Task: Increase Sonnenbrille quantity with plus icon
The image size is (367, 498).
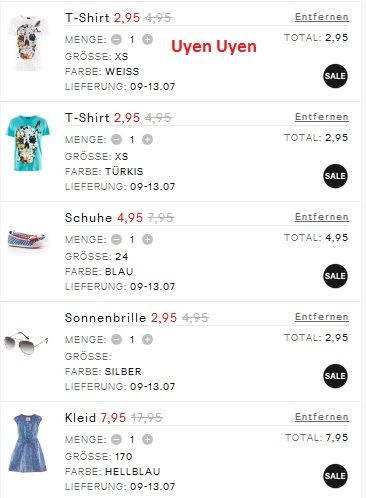Action: pos(147,340)
